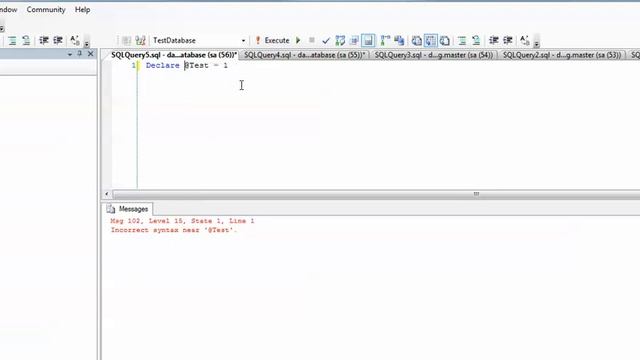Switch to the SQLQuery5.sql tab

pyautogui.click(x=174, y=55)
